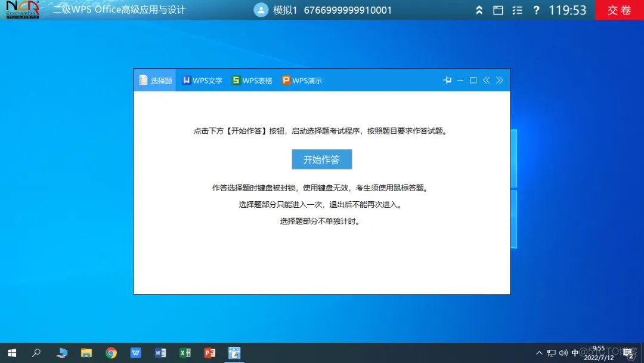Show hidden system tray icons
644x363 pixels.
[x=539, y=353]
